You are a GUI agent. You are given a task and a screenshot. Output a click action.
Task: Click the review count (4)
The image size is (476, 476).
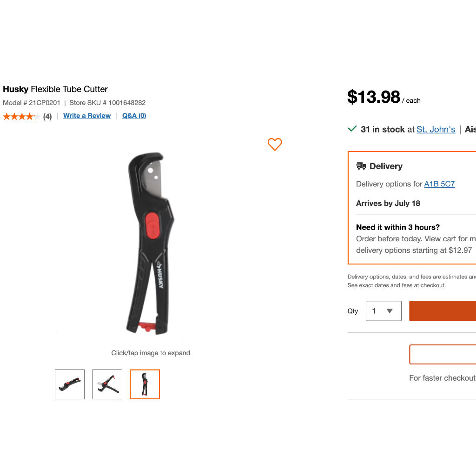(47, 116)
